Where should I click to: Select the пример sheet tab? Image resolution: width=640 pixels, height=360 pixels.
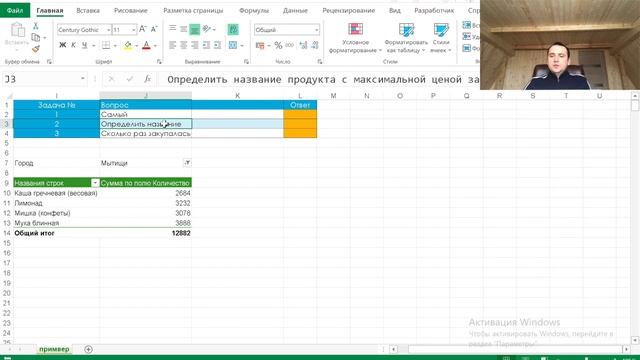[x=54, y=349]
